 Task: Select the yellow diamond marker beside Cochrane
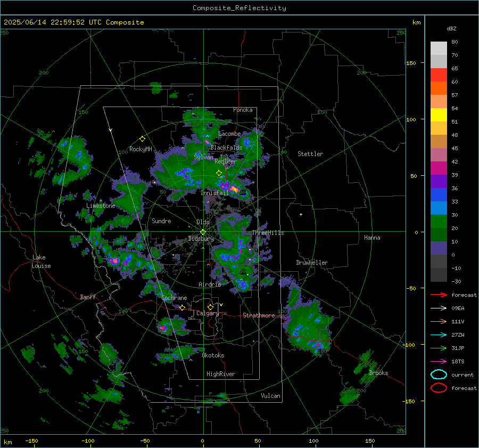click(183, 307)
